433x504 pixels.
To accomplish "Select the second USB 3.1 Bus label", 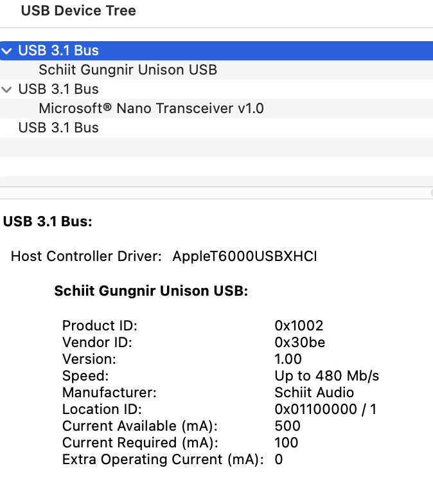I will pyautogui.click(x=58, y=89).
